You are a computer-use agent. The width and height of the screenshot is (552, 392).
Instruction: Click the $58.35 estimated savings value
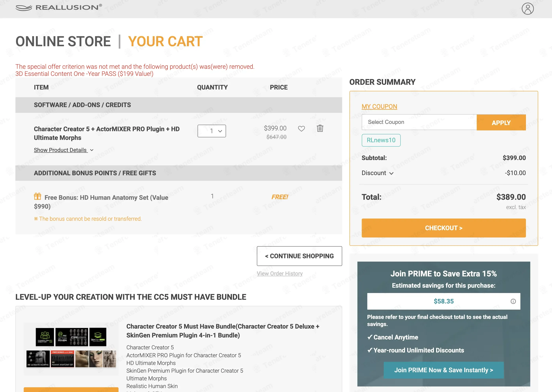[x=443, y=301]
